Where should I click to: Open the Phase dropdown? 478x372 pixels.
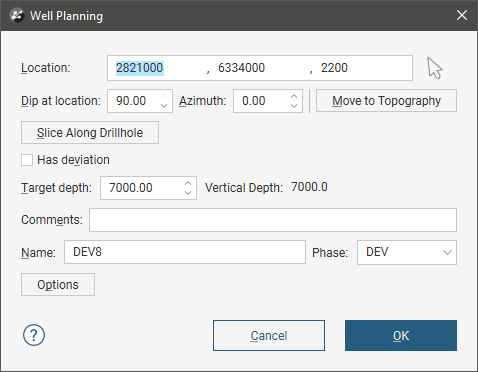[407, 252]
